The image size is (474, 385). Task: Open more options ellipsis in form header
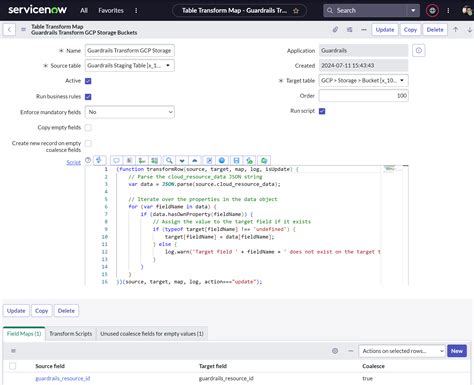364,30
